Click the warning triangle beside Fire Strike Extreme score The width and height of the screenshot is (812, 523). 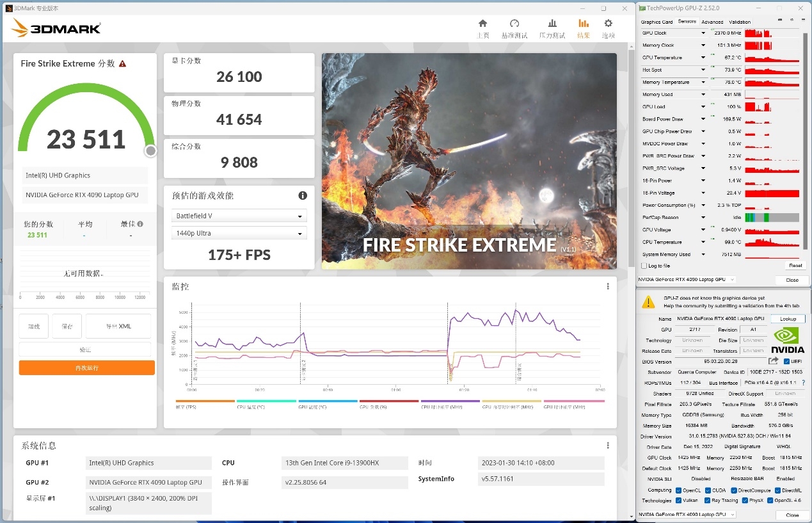point(122,63)
